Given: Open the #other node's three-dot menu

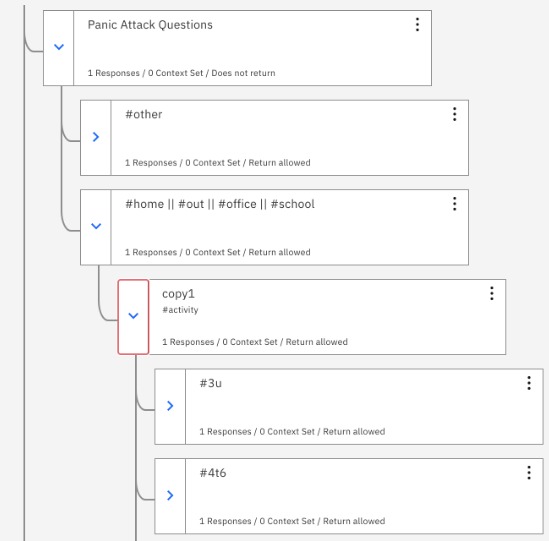Looking at the screenshot, I should pos(454,114).
